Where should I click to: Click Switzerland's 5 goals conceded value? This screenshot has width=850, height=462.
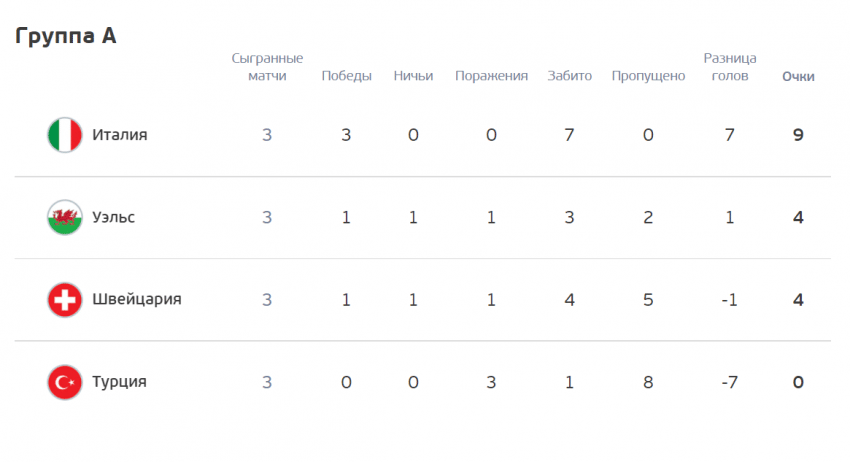[x=648, y=300]
